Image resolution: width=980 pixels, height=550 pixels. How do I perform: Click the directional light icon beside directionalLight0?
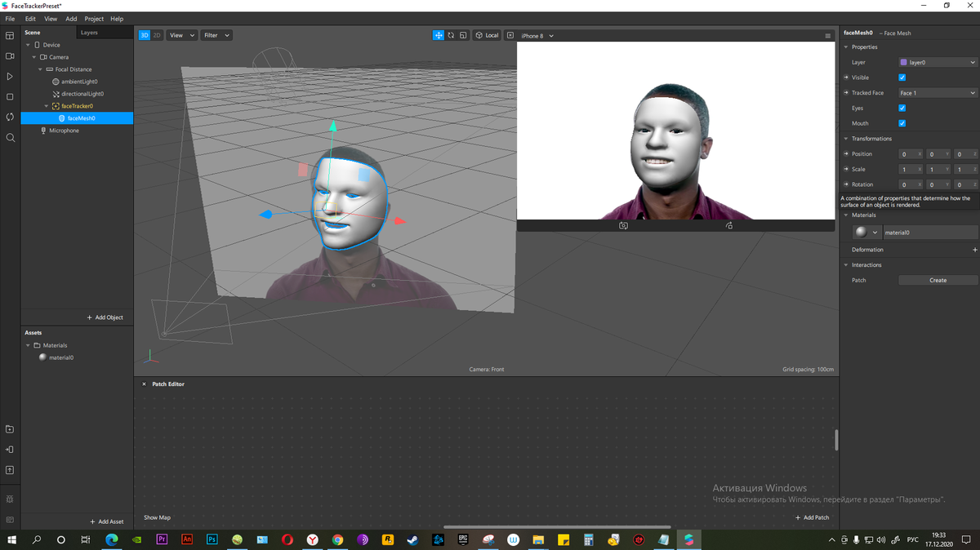56,94
